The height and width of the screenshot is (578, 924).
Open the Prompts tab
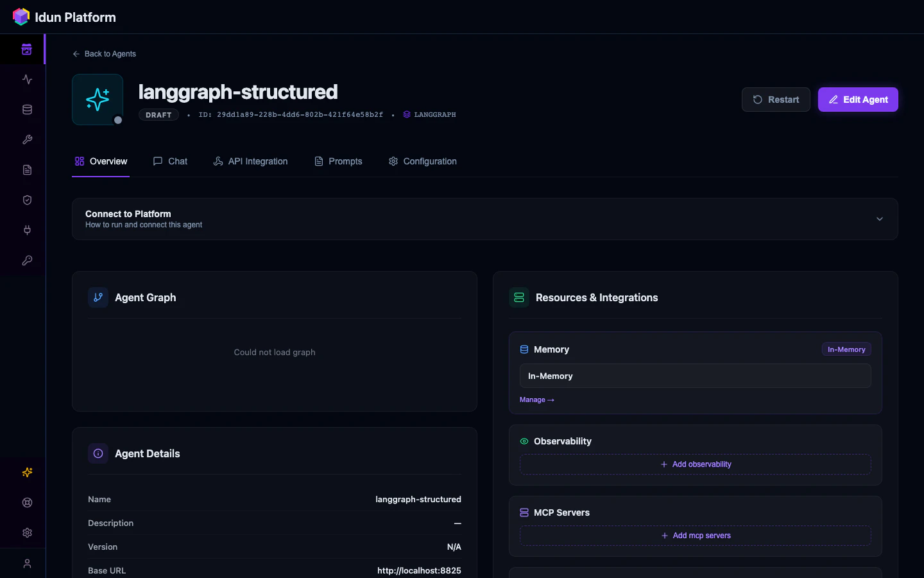pos(338,161)
